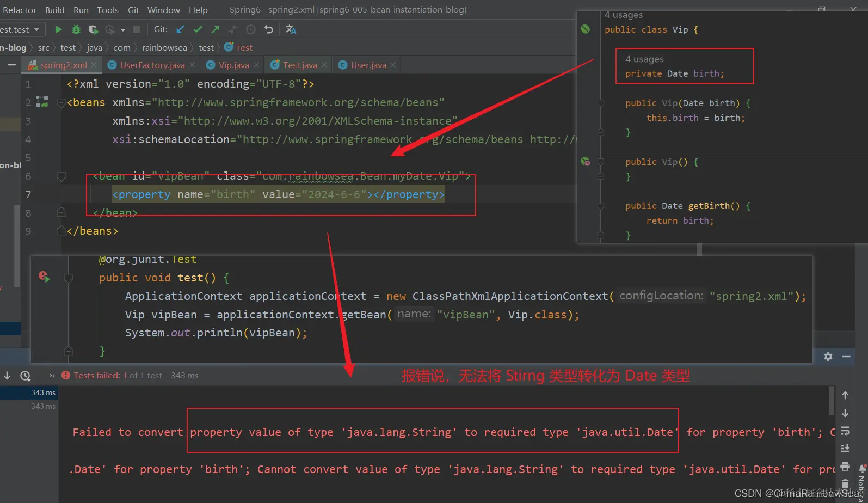This screenshot has width=868, height=503.
Task: Open the Translate tool icon
Action: coord(291,29)
